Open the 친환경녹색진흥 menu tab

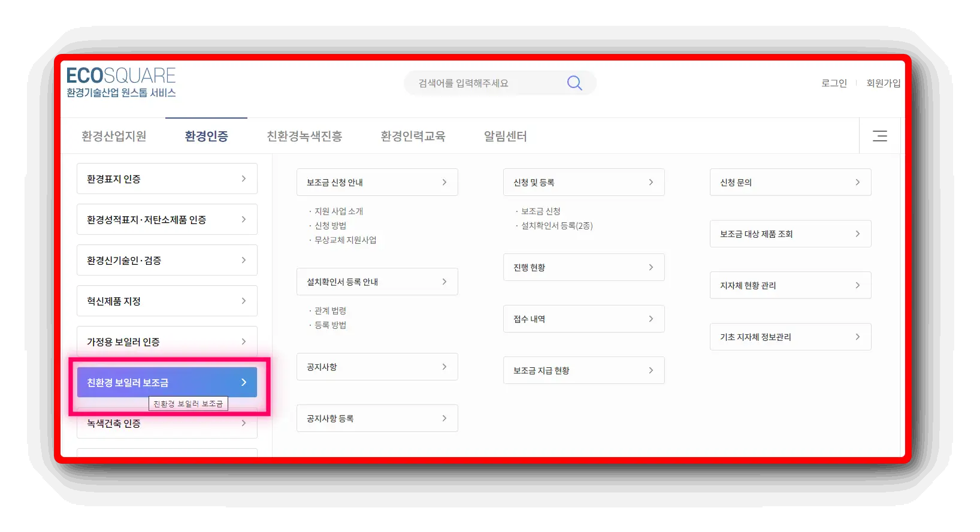(x=304, y=136)
